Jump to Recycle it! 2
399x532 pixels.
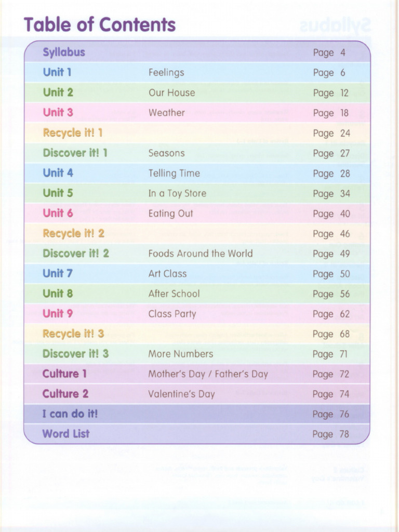click(x=73, y=233)
